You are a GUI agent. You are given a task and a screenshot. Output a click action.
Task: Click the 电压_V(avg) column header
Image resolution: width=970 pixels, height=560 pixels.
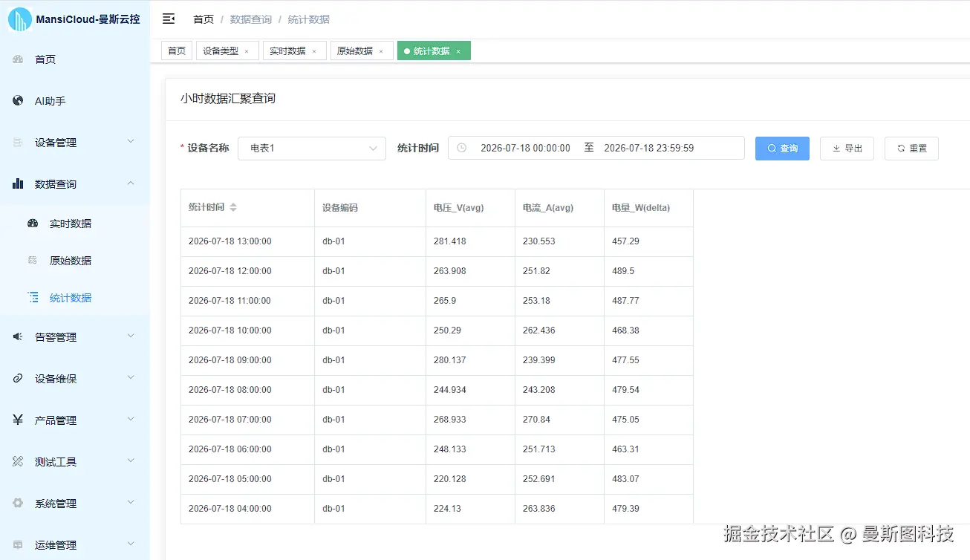[x=470, y=208]
